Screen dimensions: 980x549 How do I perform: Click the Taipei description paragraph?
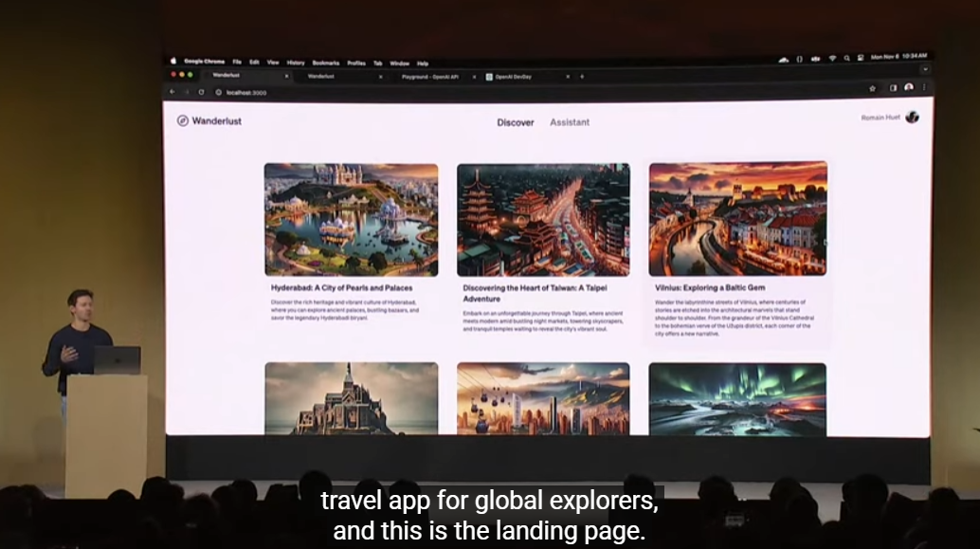point(543,321)
